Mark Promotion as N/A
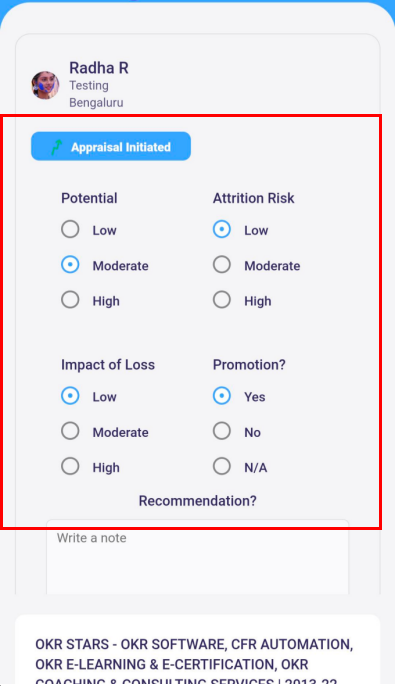The height and width of the screenshot is (686, 397). tap(222, 466)
